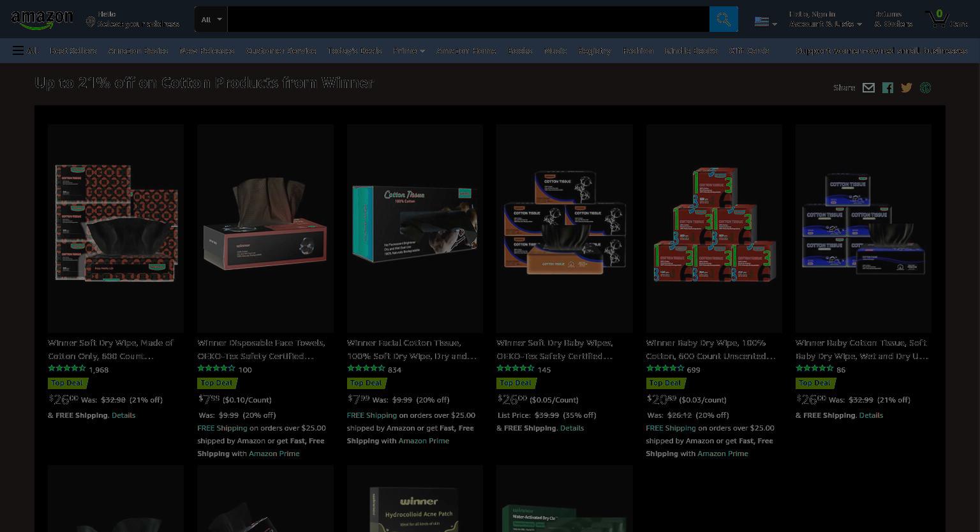Click the Amazon logo
Viewport: 980px width, 532px height.
(x=42, y=20)
